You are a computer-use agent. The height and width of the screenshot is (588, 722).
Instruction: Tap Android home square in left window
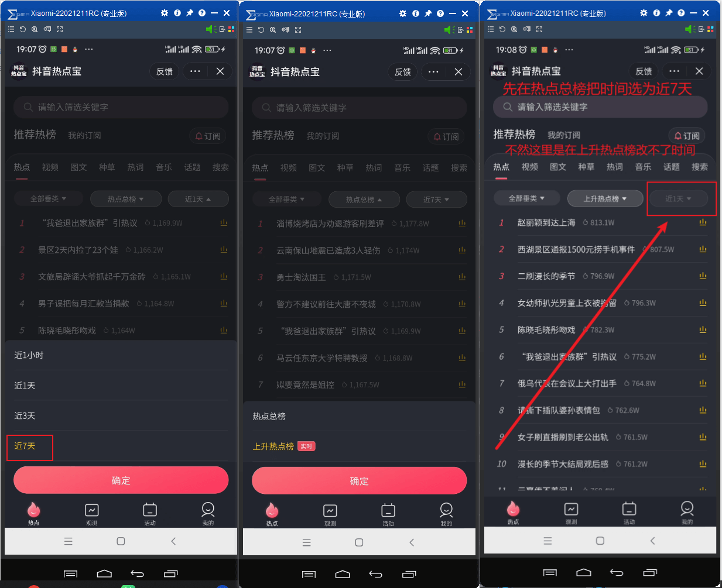121,541
